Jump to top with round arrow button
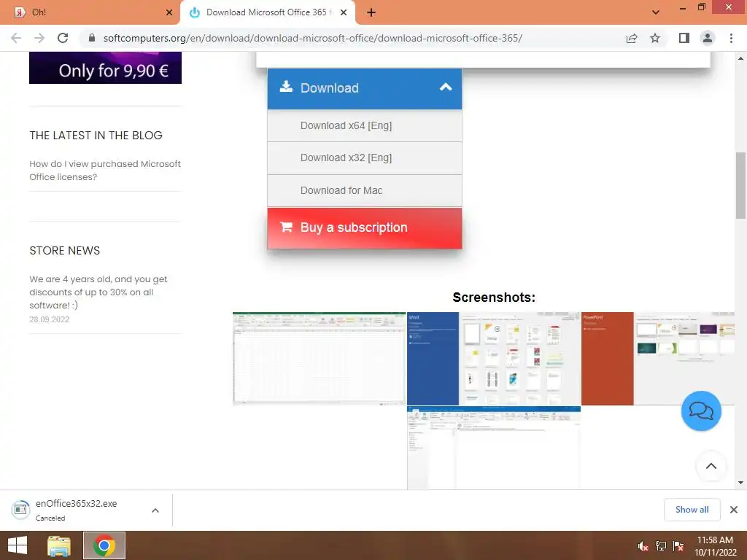The width and height of the screenshot is (747, 560). tap(711, 466)
